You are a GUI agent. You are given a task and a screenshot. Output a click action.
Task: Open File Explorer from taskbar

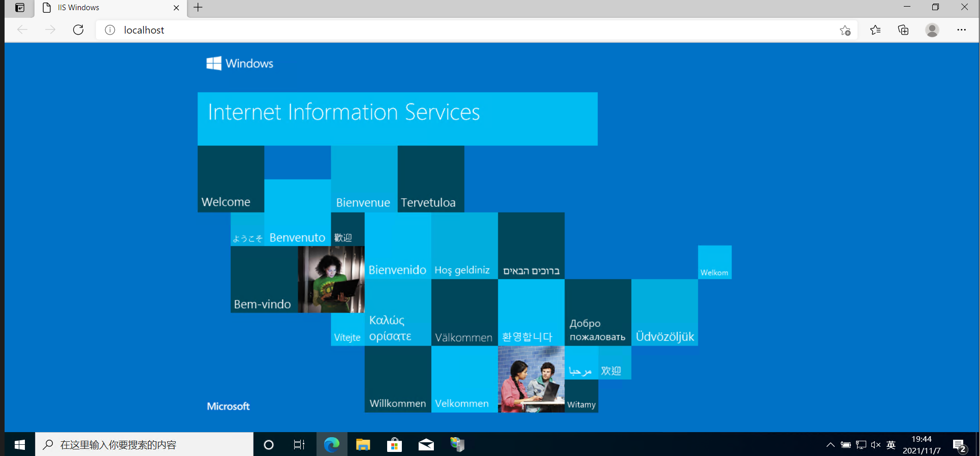(x=363, y=445)
